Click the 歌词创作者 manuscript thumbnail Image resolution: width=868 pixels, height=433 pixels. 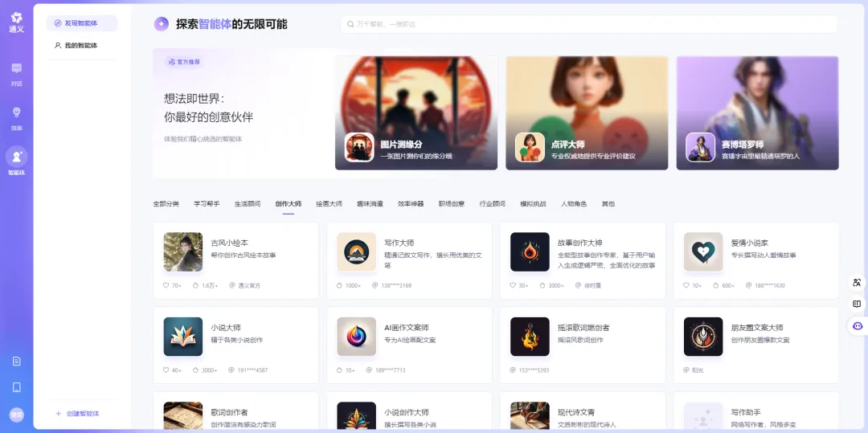[x=183, y=417]
